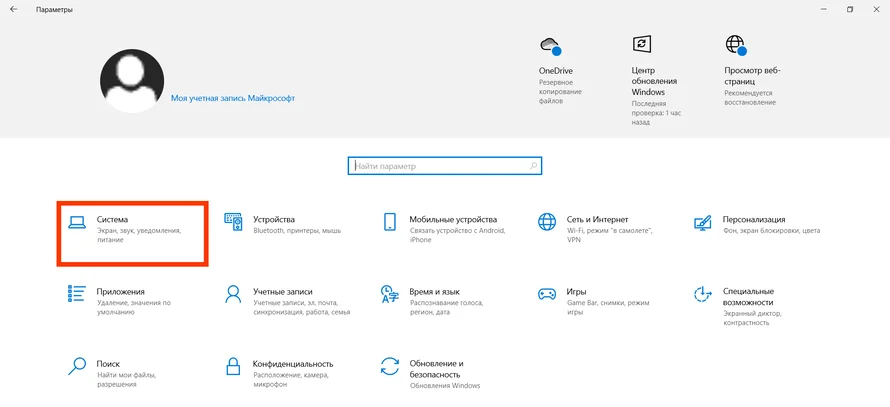Click 'Резервное копирование файлов' under OneDrive

[x=560, y=91]
